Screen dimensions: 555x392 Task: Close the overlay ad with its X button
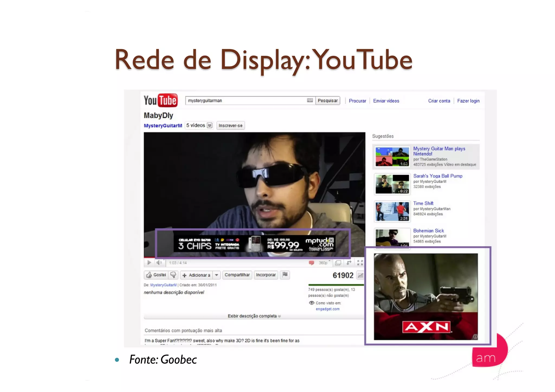(331, 240)
